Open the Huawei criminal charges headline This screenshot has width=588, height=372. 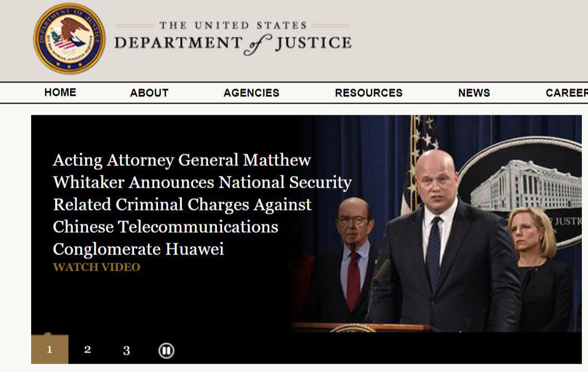tap(202, 204)
